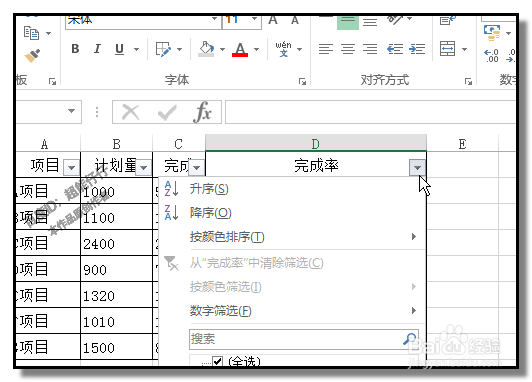
Task: Decrease indent
Action: click(x=395, y=49)
